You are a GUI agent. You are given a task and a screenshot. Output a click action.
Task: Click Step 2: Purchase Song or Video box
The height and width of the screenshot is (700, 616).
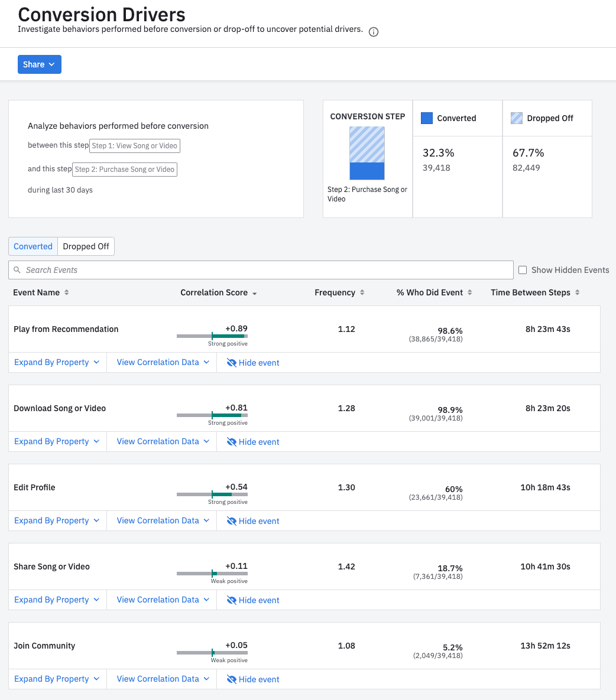(x=125, y=170)
